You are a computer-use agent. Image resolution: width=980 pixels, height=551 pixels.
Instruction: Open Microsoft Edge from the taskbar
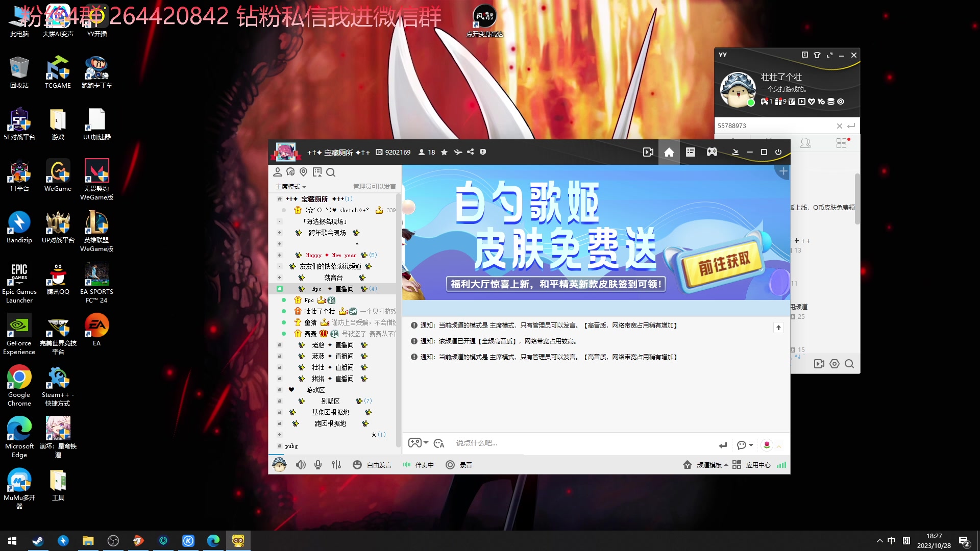[x=213, y=541]
